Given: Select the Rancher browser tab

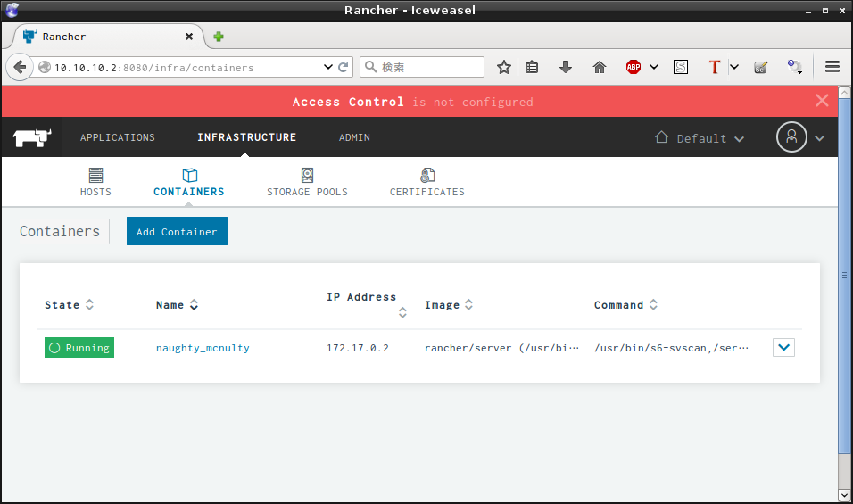Looking at the screenshot, I should (108, 37).
